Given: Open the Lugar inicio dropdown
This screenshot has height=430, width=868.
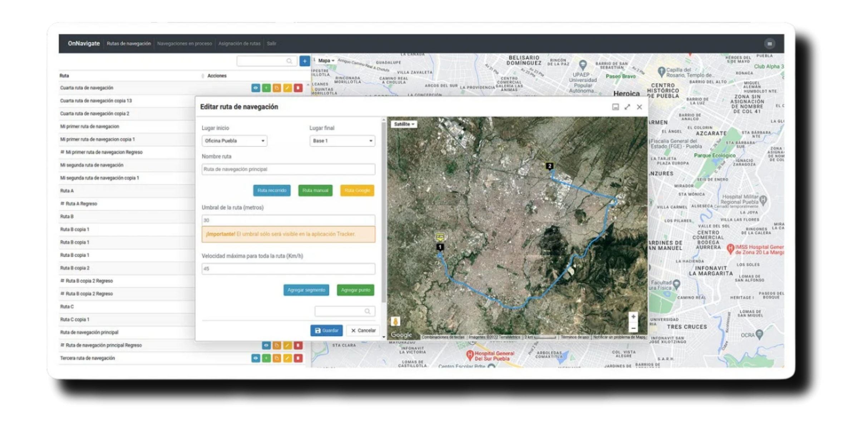Looking at the screenshot, I should [234, 141].
